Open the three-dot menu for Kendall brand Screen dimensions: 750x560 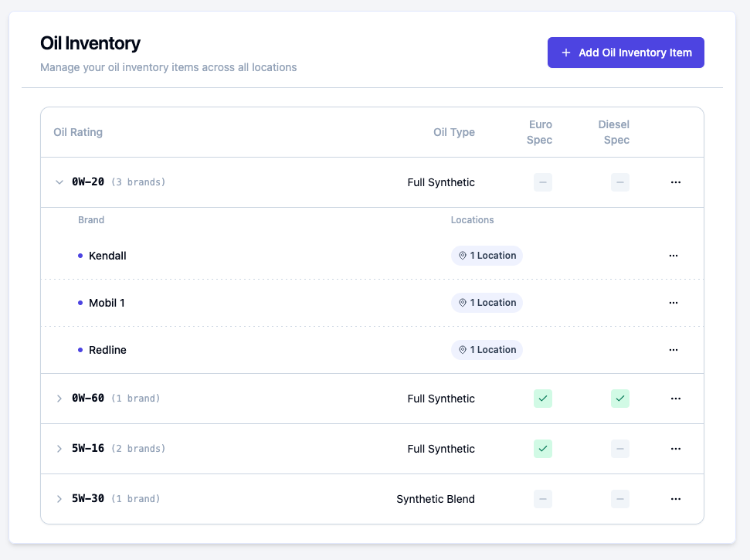pos(674,256)
